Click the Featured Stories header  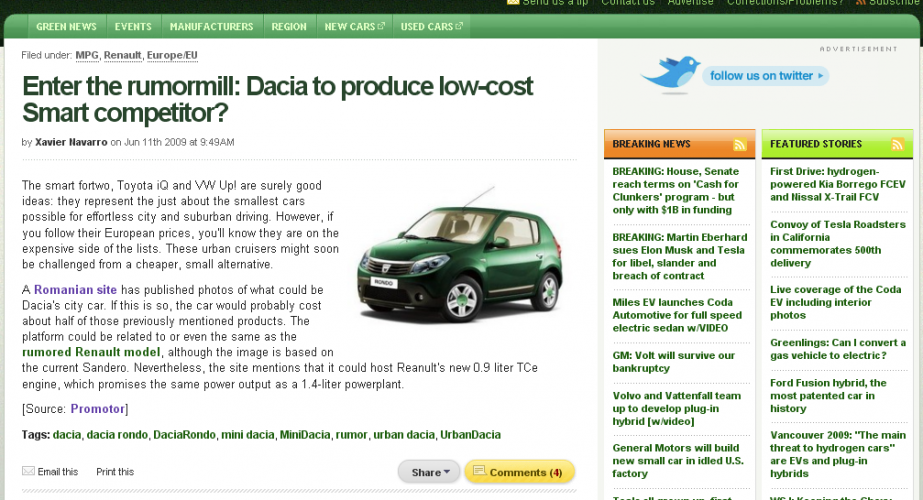(815, 144)
